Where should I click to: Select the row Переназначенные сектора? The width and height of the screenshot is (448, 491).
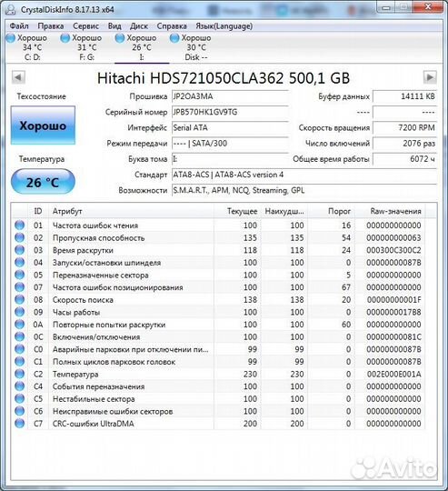tap(218, 275)
